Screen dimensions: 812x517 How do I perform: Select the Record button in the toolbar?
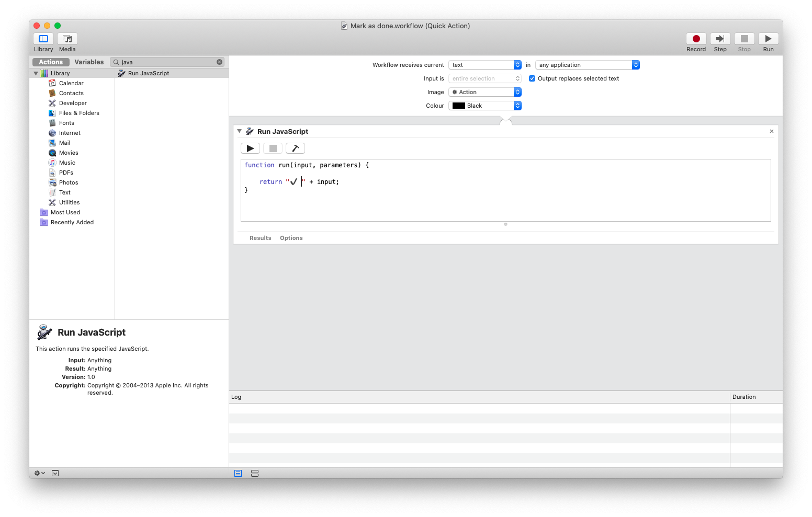coord(696,39)
